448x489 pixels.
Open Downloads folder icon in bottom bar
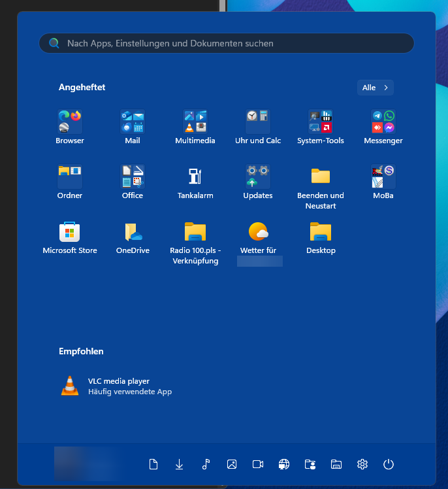(179, 464)
